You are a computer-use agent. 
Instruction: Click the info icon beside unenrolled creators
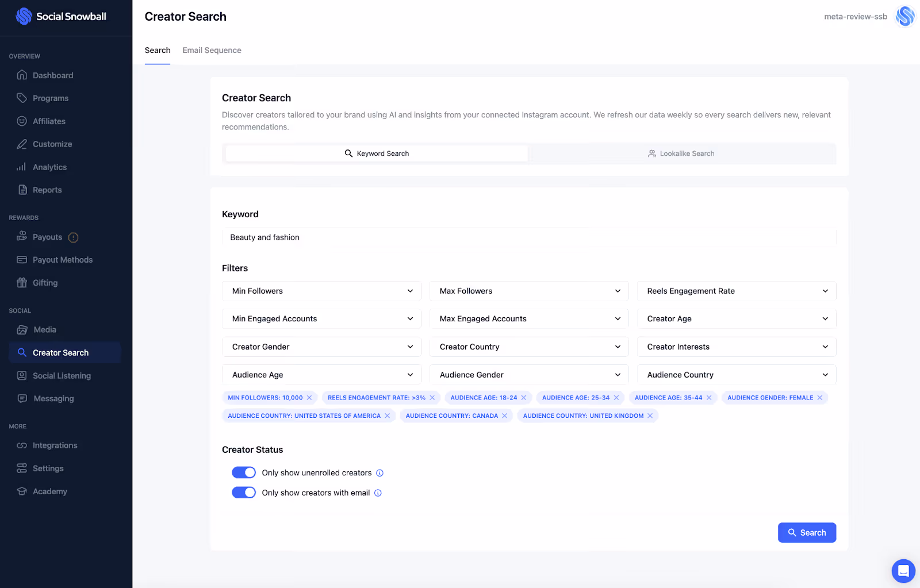[379, 473]
